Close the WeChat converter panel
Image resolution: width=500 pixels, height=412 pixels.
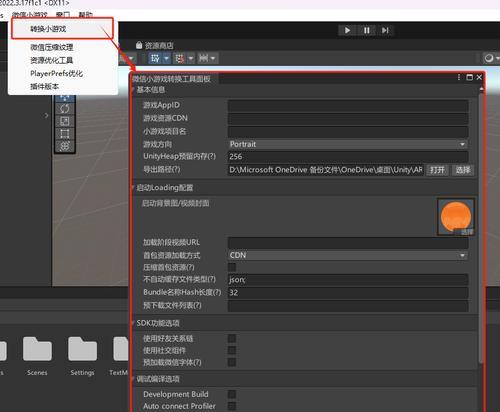[x=479, y=77]
